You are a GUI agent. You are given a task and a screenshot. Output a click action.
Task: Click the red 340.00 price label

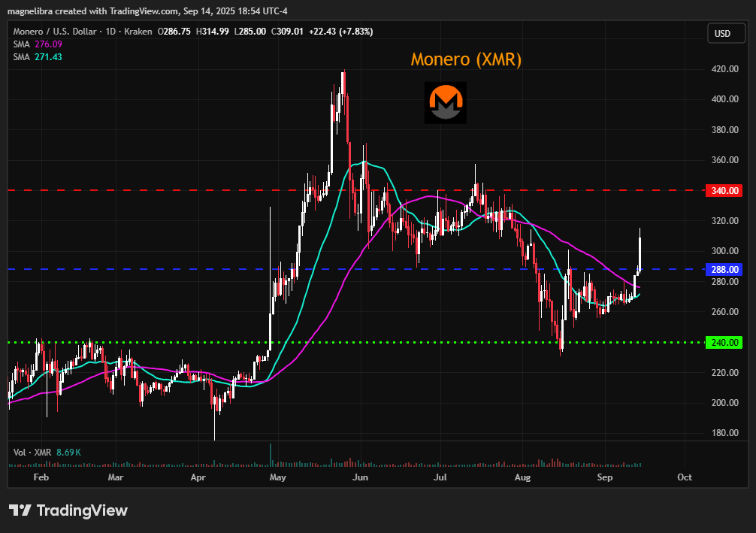(724, 190)
